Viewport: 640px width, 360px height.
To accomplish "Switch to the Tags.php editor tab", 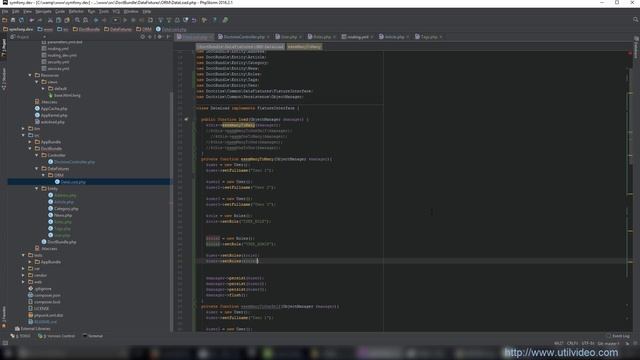I will pos(428,37).
